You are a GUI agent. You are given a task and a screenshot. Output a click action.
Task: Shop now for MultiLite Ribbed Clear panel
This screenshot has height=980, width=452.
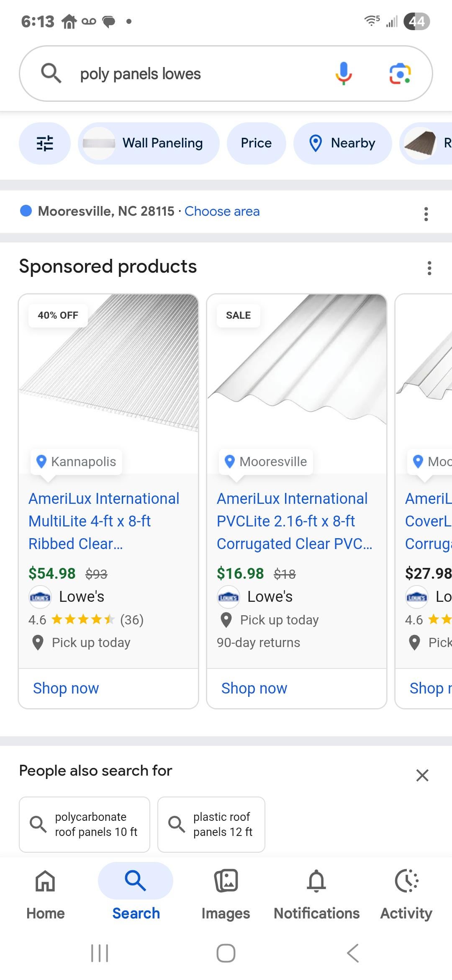point(66,688)
